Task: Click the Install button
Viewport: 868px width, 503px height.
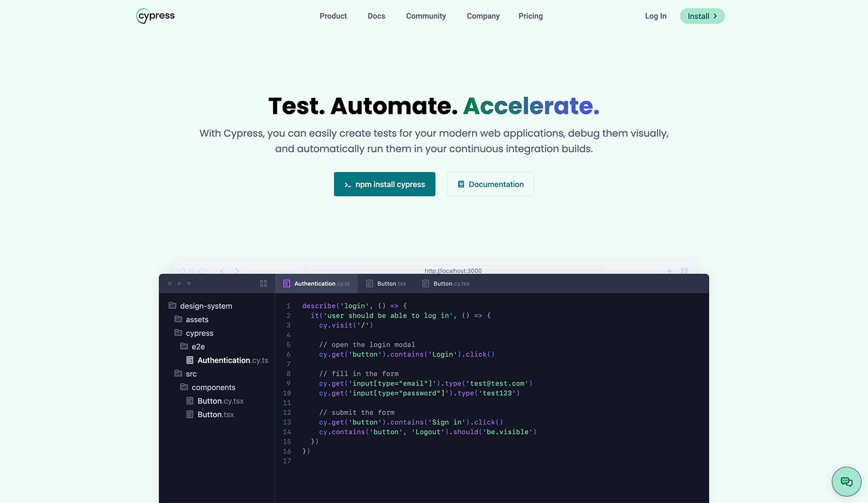Action: click(702, 16)
